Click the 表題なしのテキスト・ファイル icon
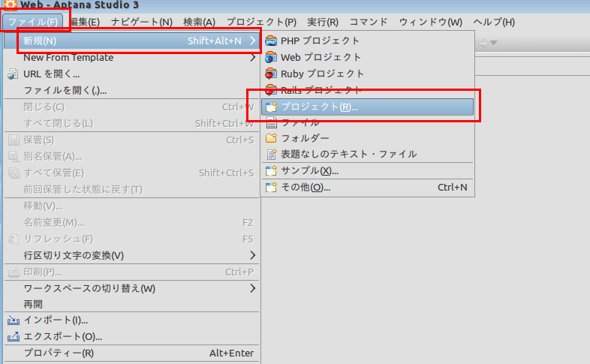 271,154
